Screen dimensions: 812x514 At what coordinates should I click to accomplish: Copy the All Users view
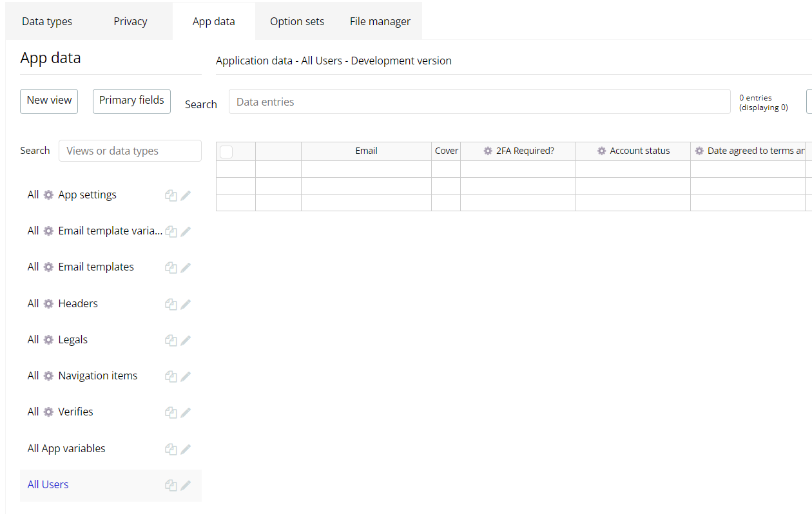click(171, 485)
